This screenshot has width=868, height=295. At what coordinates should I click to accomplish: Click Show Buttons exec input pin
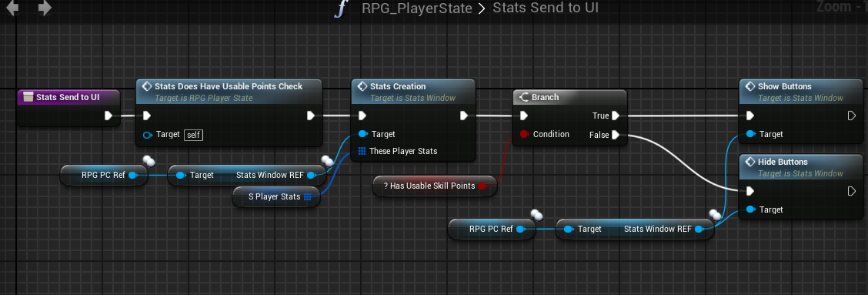click(749, 116)
